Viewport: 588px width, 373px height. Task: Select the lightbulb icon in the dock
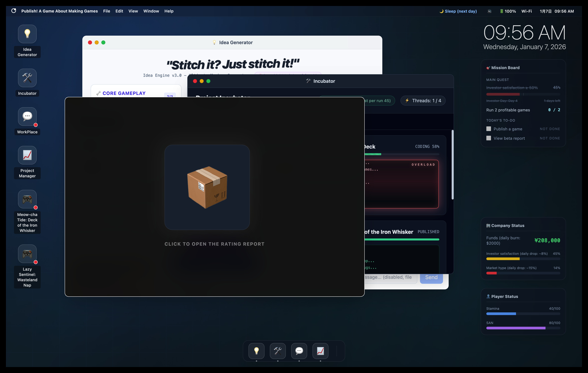point(256,351)
